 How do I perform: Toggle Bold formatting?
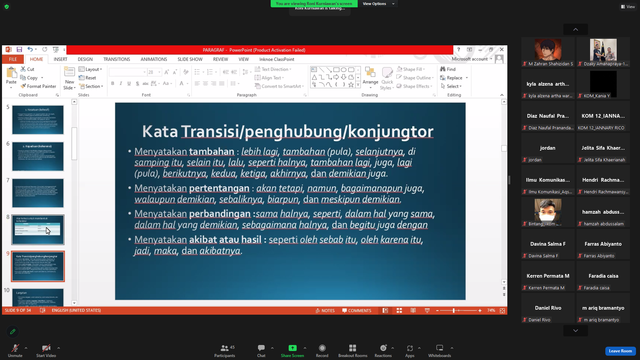113,83
